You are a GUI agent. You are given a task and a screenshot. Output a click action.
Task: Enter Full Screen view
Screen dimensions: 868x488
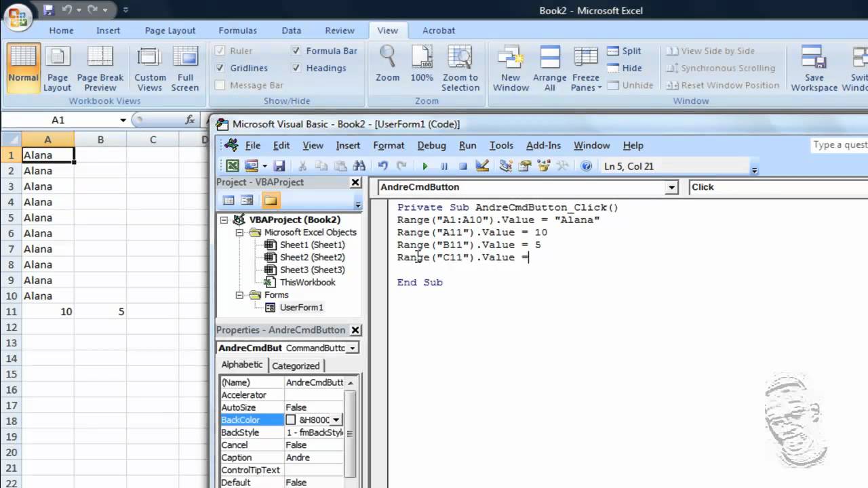185,69
